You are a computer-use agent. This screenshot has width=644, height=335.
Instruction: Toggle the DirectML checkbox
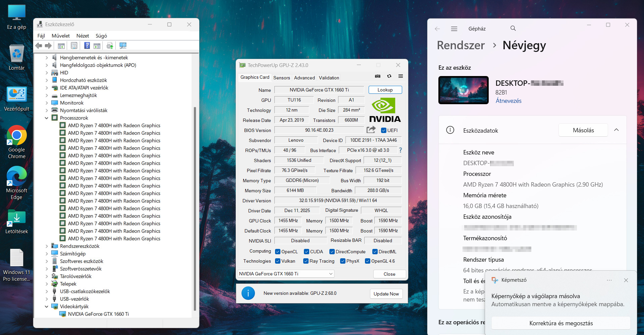[x=375, y=252]
